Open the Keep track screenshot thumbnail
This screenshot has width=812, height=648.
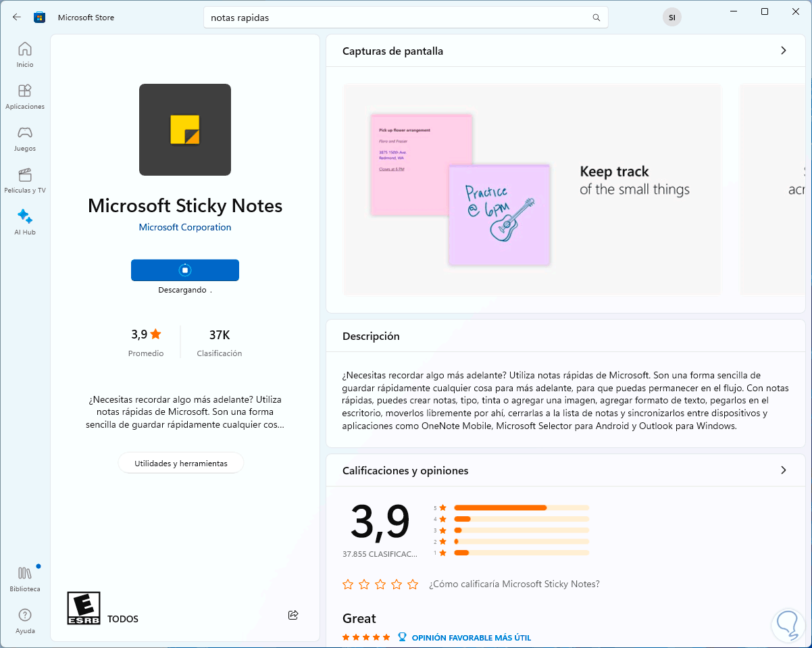point(532,189)
